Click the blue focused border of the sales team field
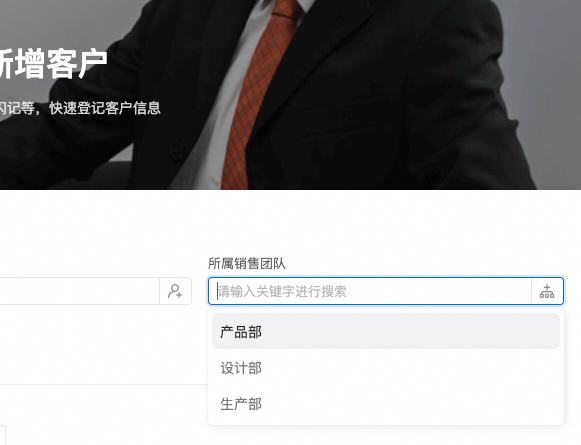This screenshot has height=445, width=581. 386,277
